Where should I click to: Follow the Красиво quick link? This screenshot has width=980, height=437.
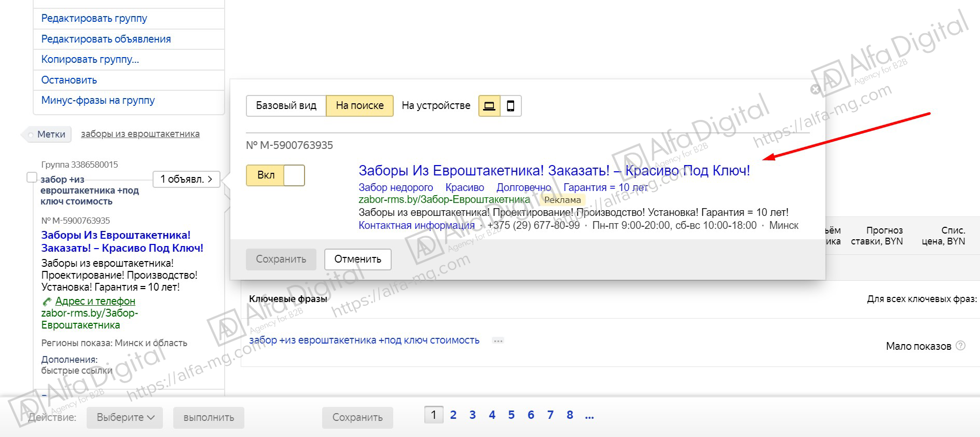[465, 187]
